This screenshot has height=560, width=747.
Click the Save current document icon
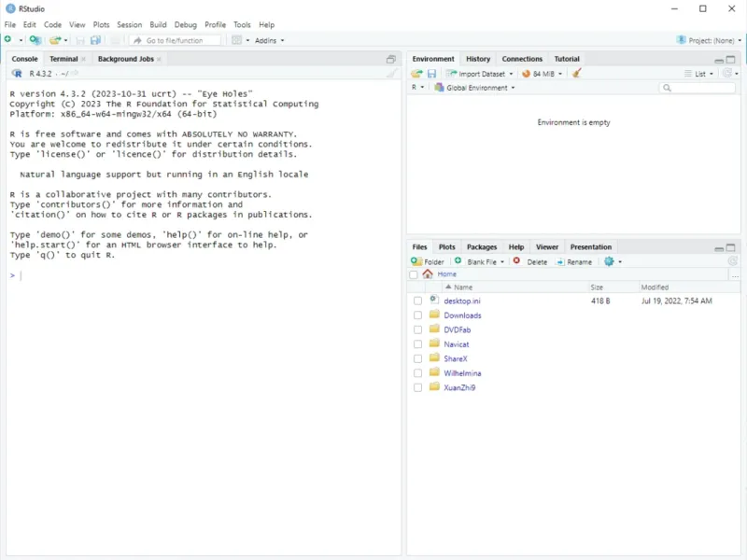tap(80, 40)
